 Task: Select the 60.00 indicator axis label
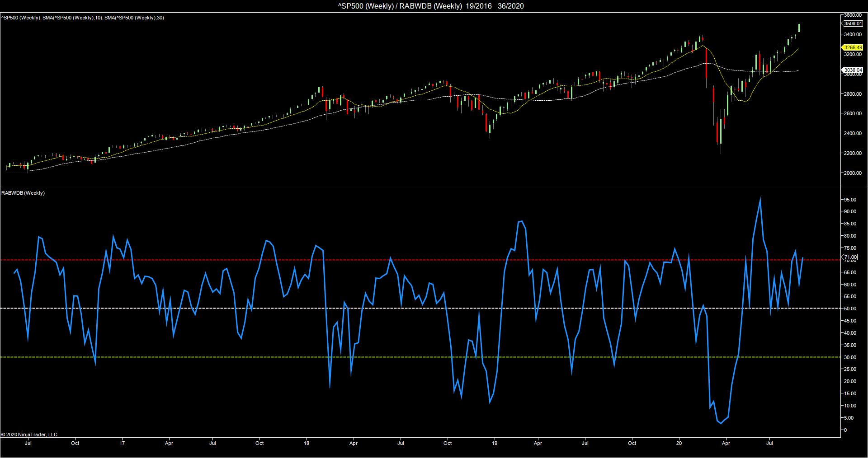[x=850, y=285]
